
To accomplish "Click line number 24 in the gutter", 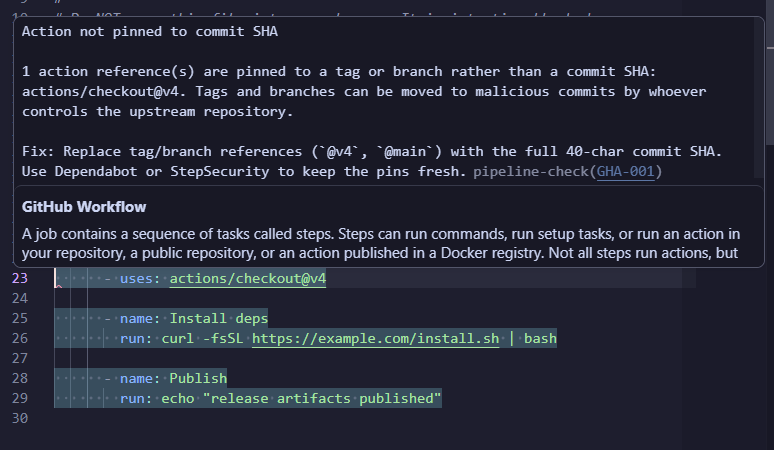I will pyautogui.click(x=20, y=299).
